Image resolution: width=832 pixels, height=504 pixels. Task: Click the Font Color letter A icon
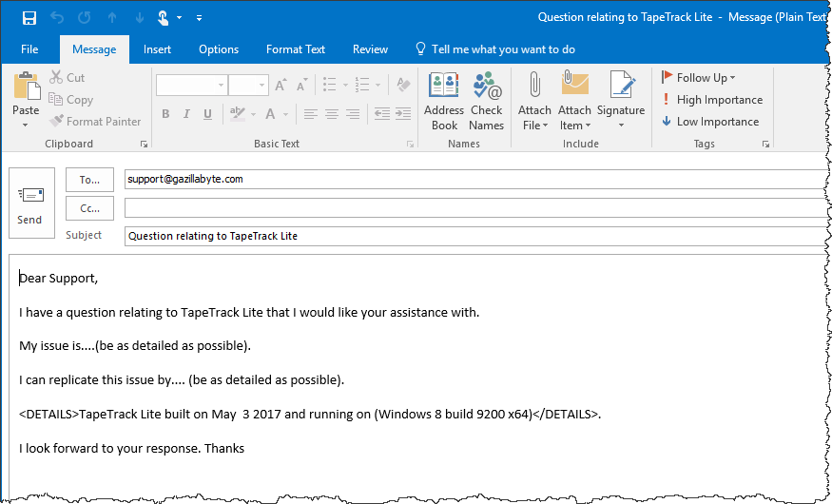pyautogui.click(x=270, y=114)
